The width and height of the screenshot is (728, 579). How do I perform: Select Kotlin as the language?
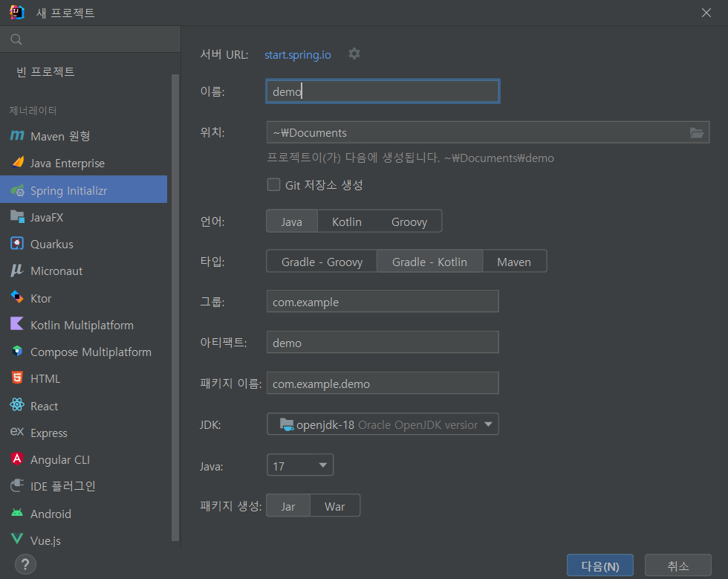[347, 221]
